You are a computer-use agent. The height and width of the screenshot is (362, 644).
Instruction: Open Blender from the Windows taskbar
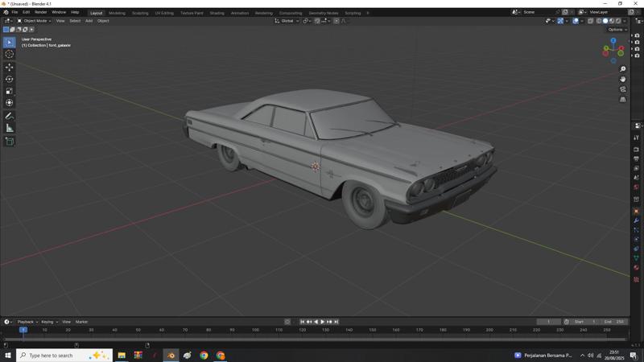click(171, 356)
